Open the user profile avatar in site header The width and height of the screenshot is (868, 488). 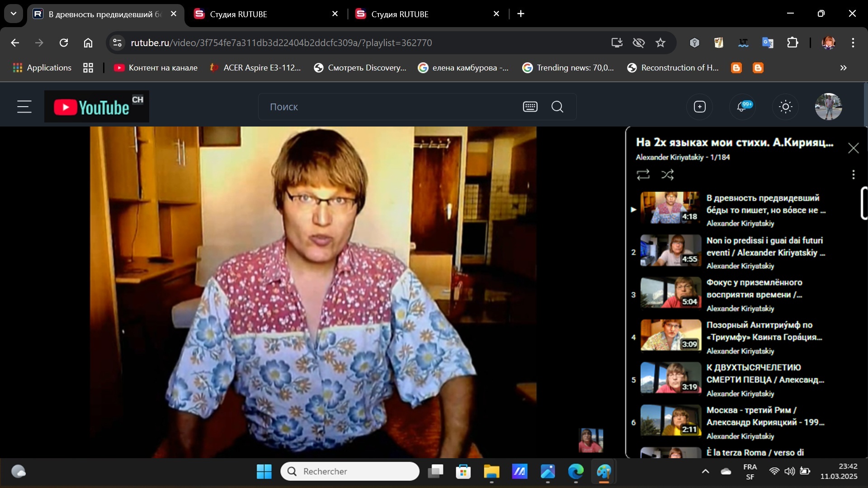tap(828, 107)
